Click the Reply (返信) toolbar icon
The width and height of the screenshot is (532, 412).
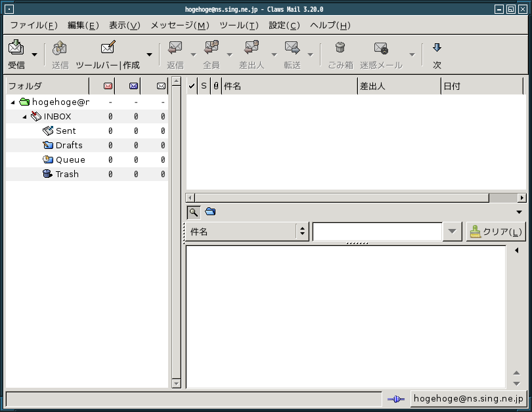click(x=175, y=49)
